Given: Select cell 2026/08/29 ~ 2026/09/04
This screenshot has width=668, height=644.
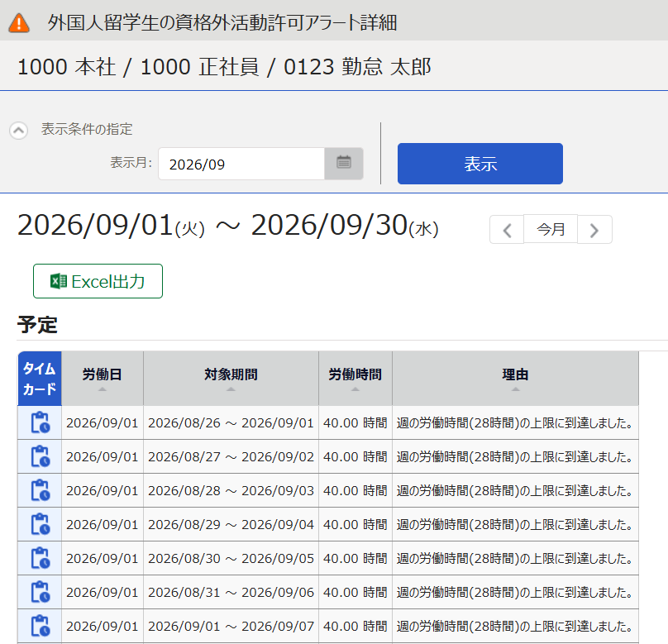Looking at the screenshot, I should click(x=231, y=524).
